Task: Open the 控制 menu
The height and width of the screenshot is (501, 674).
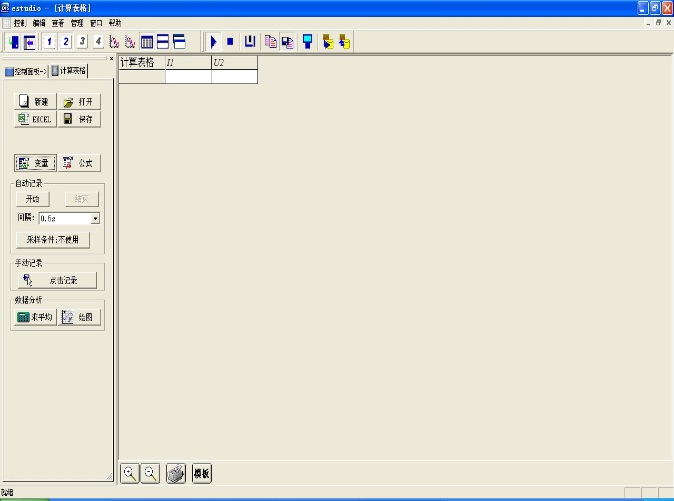Action: (19, 22)
